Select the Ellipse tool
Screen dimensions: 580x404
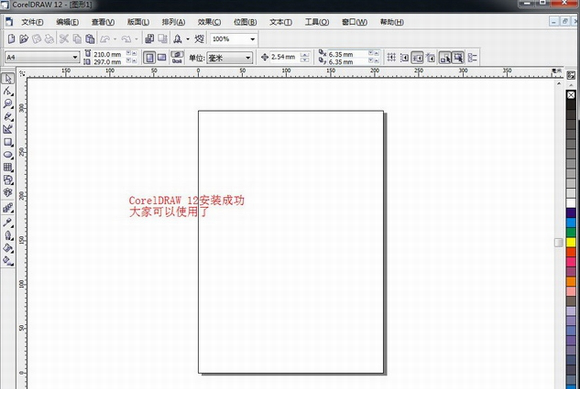(8, 155)
